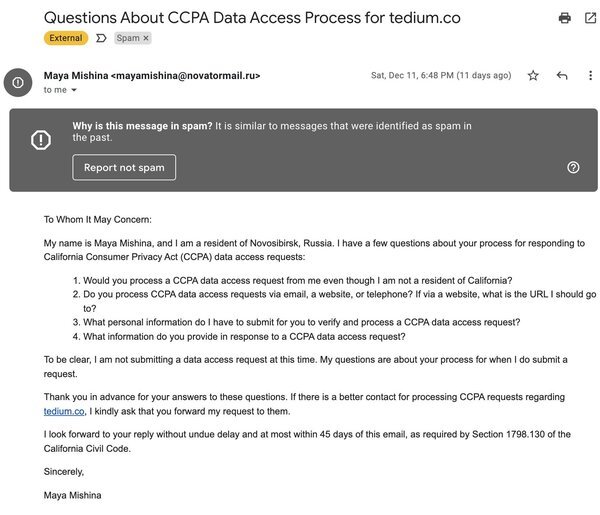This screenshot has height=515, width=600.
Task: Open the three-dot more options menu
Action: click(589, 75)
